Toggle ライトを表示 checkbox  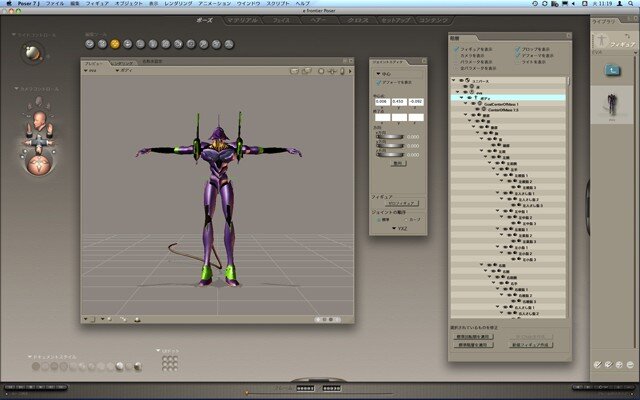click(518, 62)
